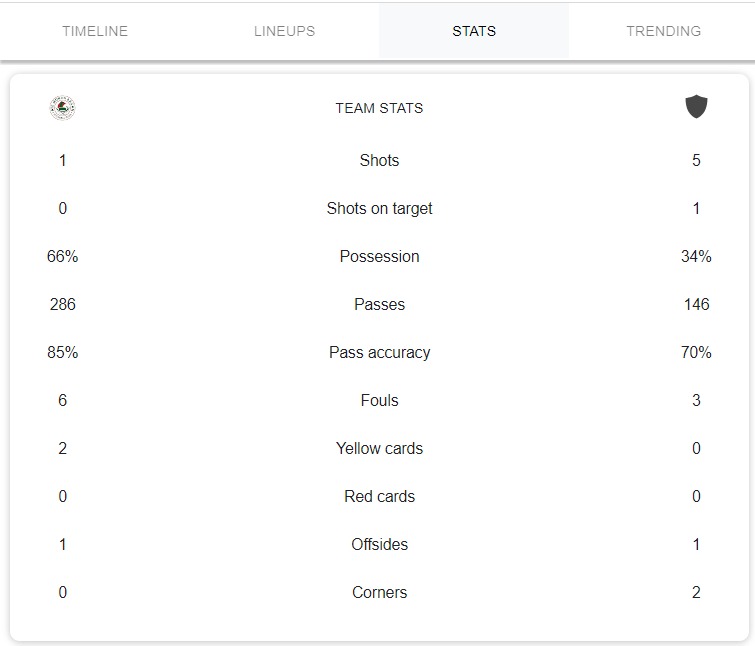
Task: Select the Shots stat label
Action: [379, 160]
